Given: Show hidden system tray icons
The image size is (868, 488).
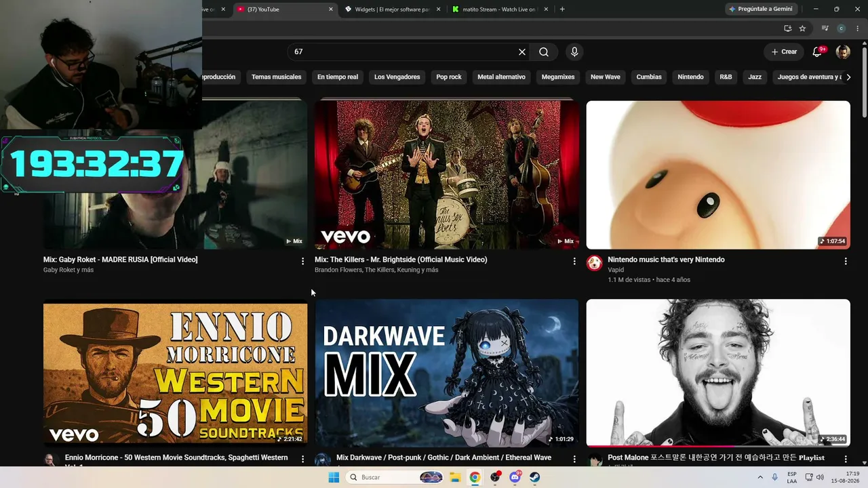Looking at the screenshot, I should 760,477.
